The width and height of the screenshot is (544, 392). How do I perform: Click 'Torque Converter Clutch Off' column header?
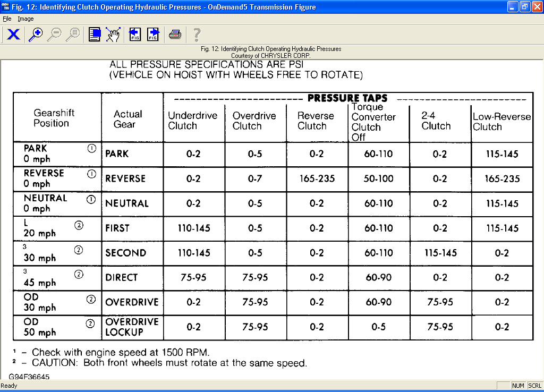(373, 122)
